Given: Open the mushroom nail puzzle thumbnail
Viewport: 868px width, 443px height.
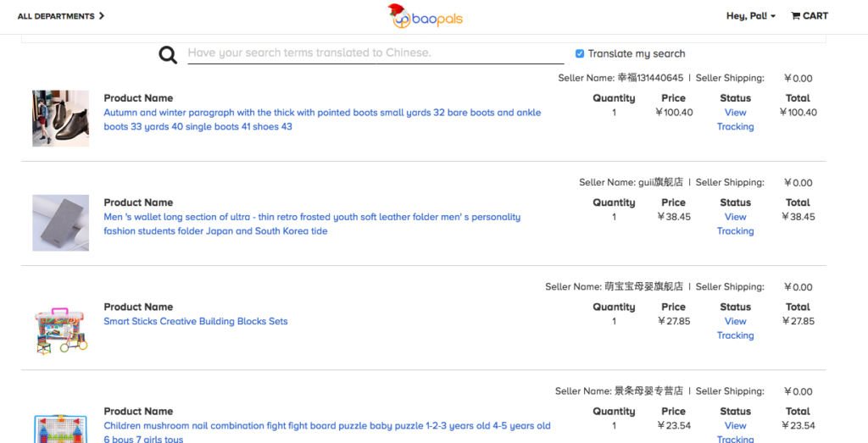Looking at the screenshot, I should 60,429.
